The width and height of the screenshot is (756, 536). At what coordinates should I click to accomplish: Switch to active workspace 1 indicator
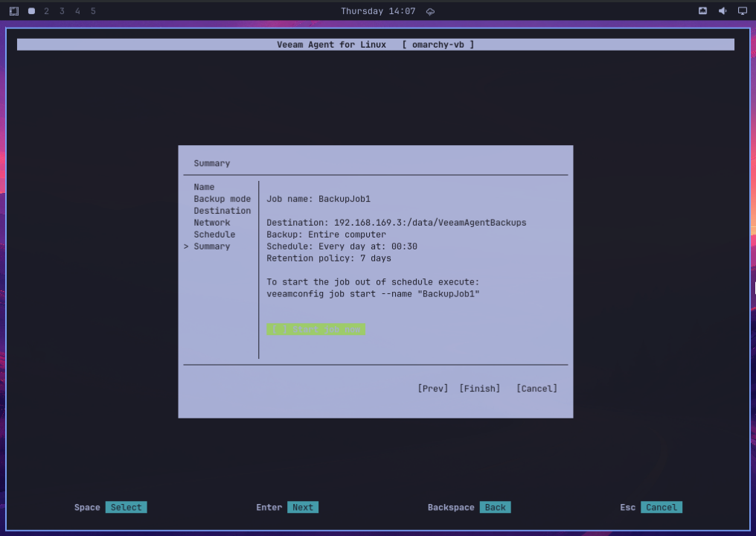(x=31, y=11)
